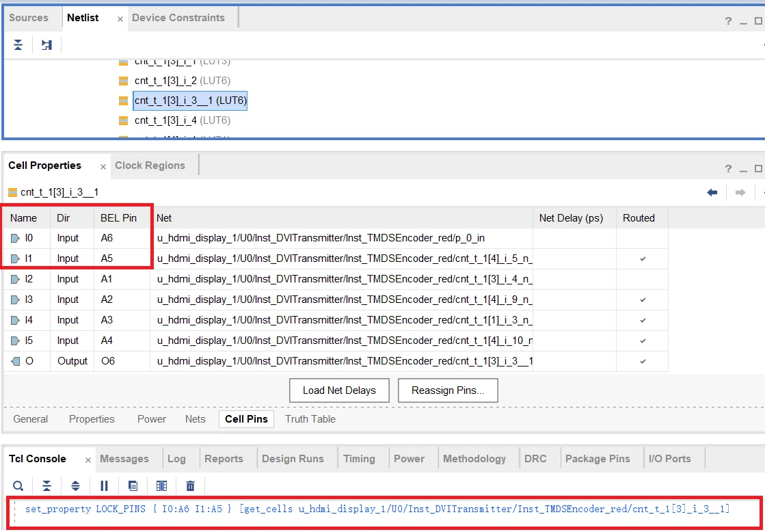The image size is (765, 532).
Task: Open the I/O Ports tab
Action: tap(669, 459)
